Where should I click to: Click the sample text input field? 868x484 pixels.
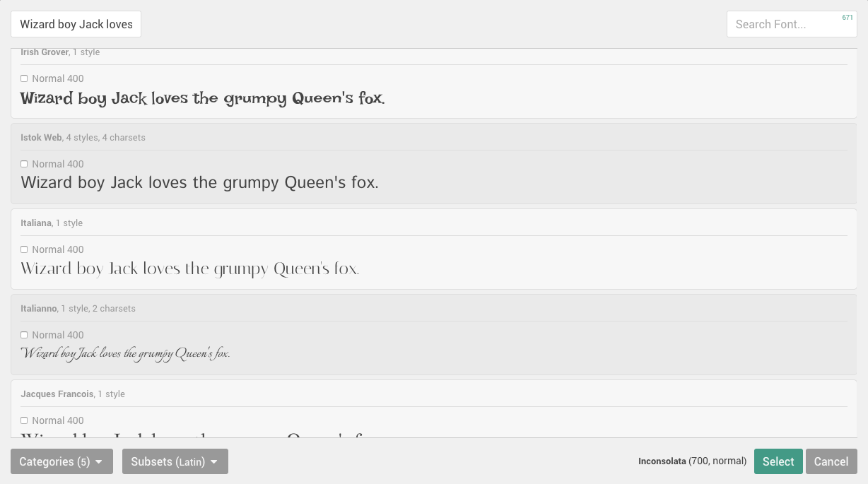[x=76, y=24]
